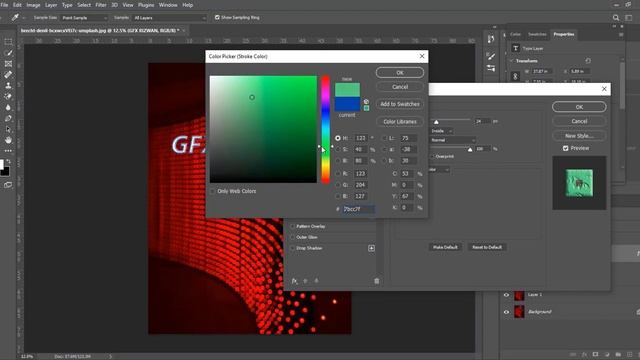
Task: Open the History panel icon
Action: pyautogui.click(x=491, y=39)
